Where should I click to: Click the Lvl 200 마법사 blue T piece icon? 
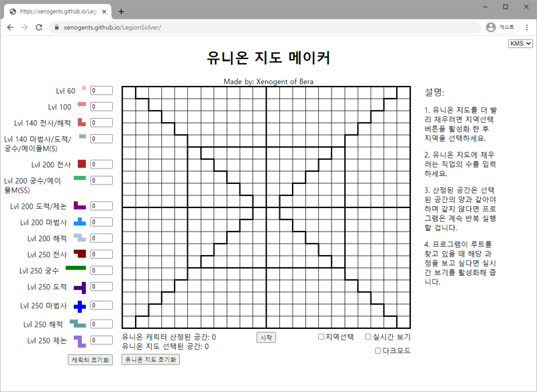point(80,222)
